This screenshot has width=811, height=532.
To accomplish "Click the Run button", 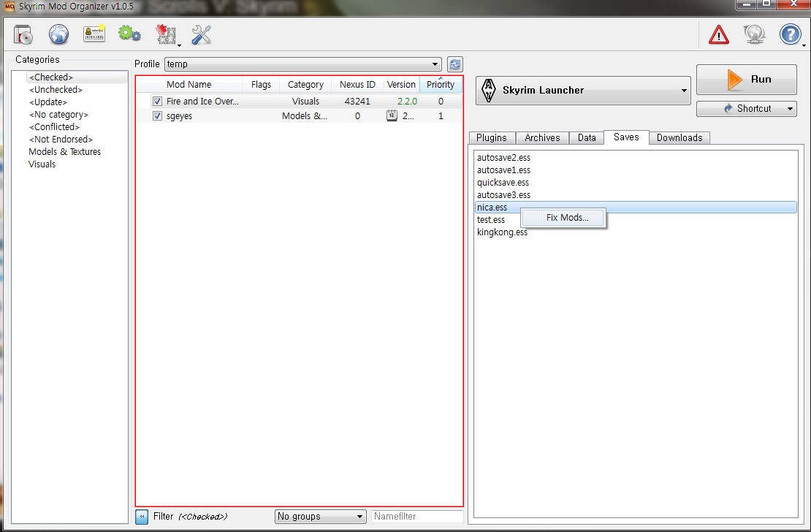I will (747, 79).
